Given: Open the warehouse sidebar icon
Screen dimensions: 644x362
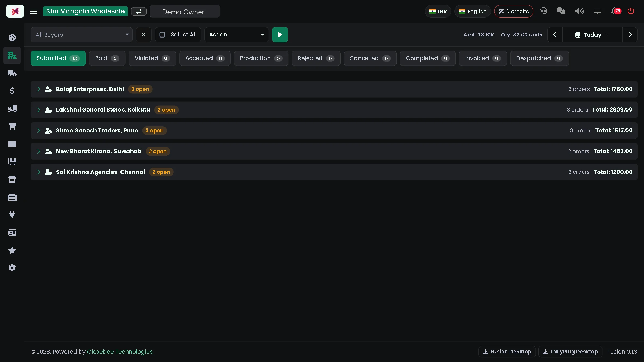Looking at the screenshot, I should point(12,197).
